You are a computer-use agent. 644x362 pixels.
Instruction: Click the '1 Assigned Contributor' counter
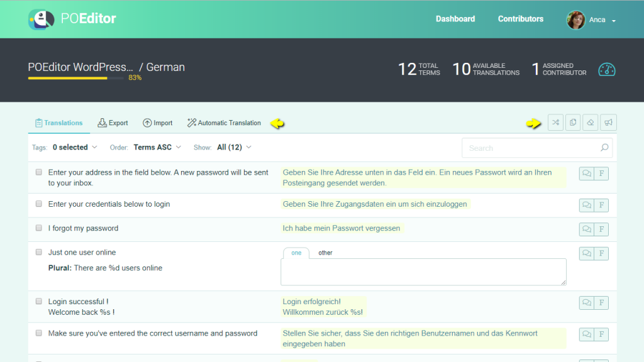559,69
